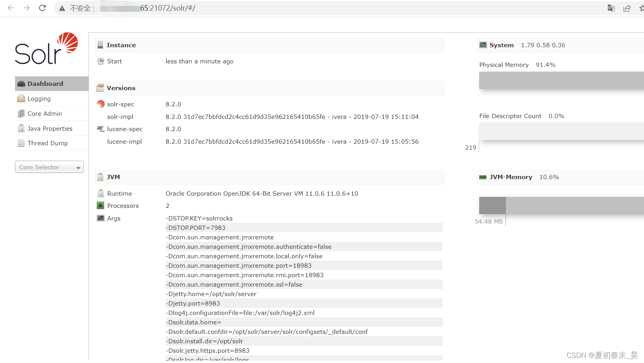Screen dimensions: 644x363
Task: Select the lucene-impl version value
Action: (292, 141)
